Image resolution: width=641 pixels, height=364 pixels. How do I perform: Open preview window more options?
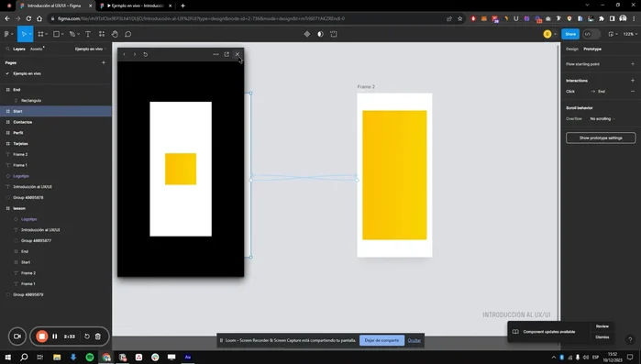pos(216,54)
